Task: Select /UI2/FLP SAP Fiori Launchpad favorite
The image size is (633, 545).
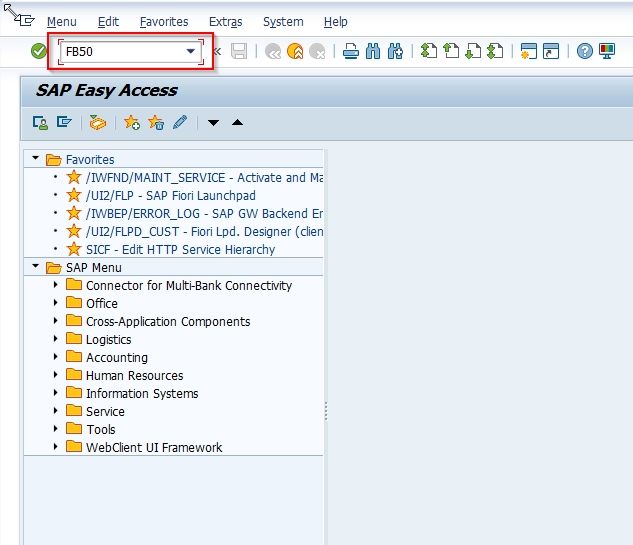Action: pos(171,196)
